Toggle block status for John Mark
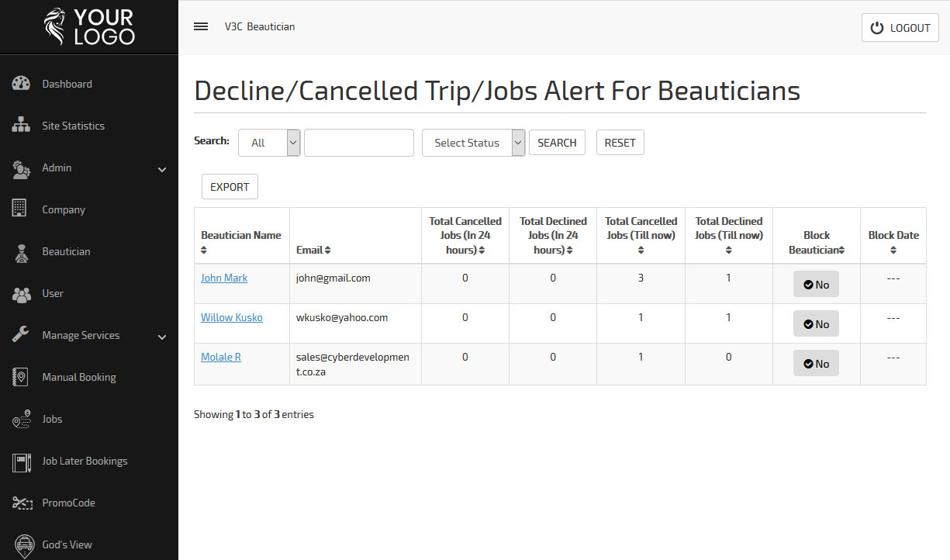 (x=816, y=285)
